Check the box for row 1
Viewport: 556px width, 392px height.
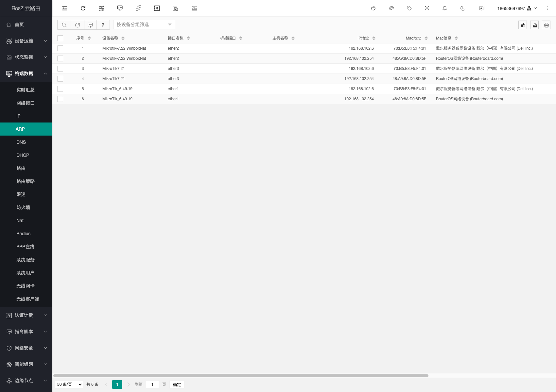point(60,48)
